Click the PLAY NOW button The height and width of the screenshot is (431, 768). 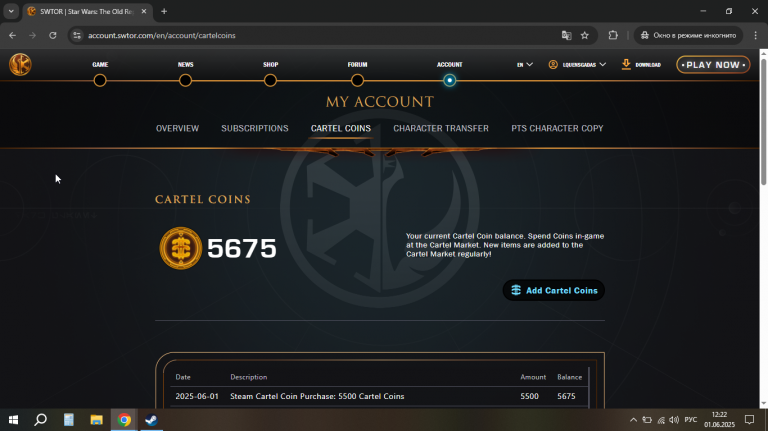[x=713, y=65]
